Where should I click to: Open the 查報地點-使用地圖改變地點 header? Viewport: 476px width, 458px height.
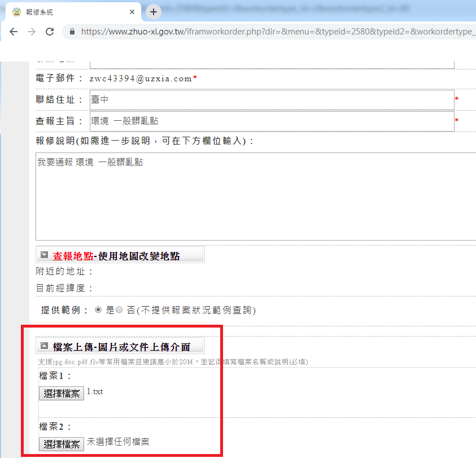[120, 255]
